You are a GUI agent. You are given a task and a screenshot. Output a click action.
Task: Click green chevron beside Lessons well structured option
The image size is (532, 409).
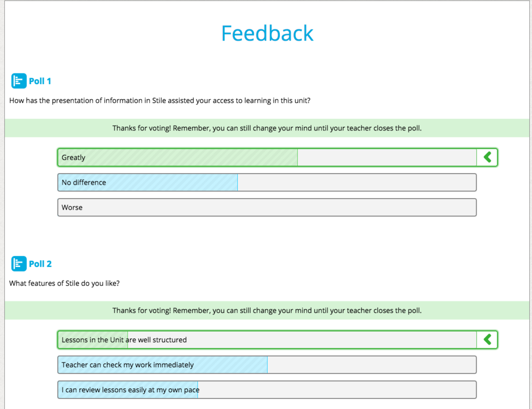point(487,340)
